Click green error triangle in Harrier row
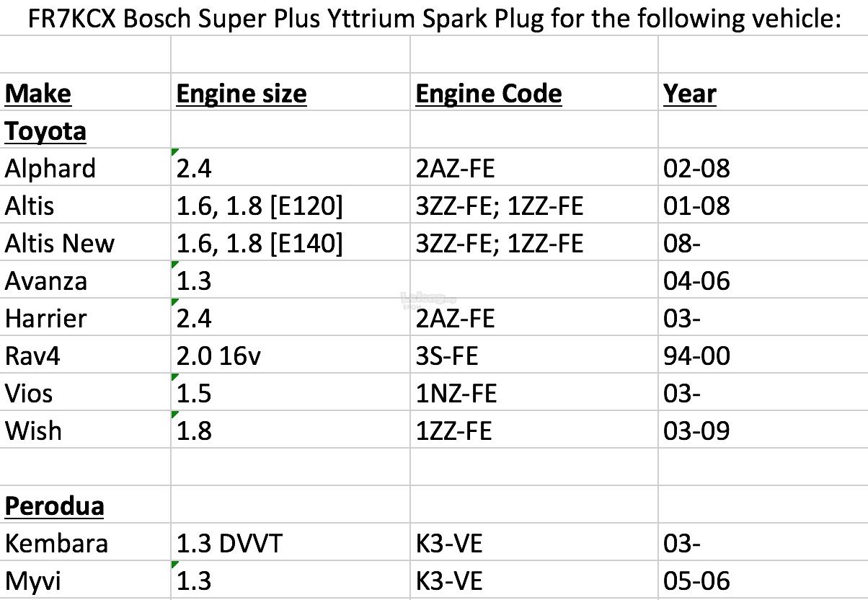868x600 pixels. [174, 301]
